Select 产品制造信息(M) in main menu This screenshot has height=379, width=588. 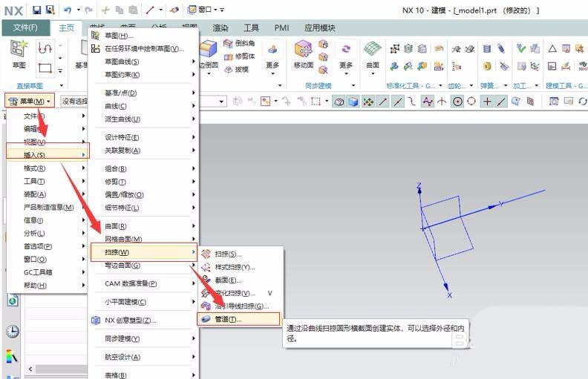coord(47,207)
